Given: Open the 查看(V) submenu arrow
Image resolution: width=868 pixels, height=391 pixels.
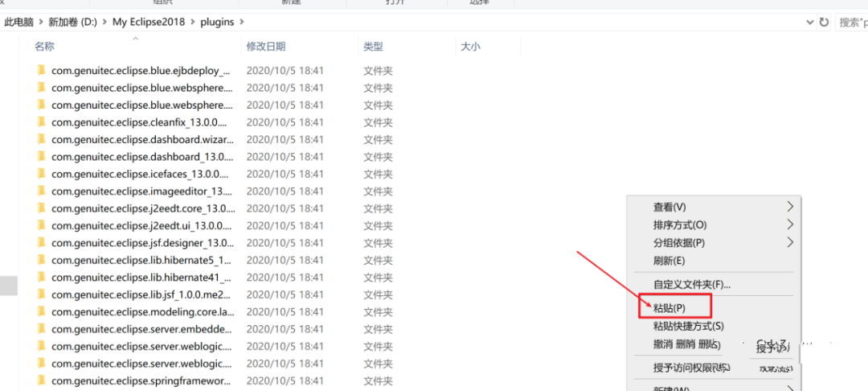Looking at the screenshot, I should [790, 207].
